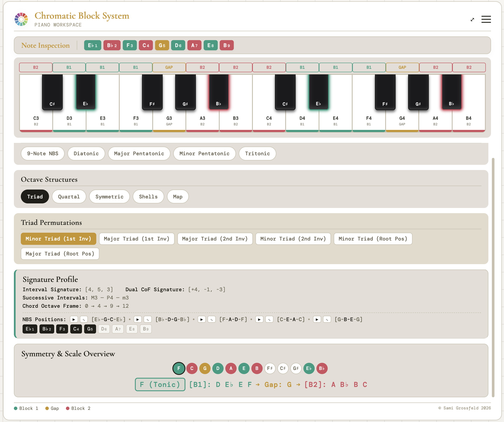Select the G gold note circle
504x422 pixels.
(x=205, y=368)
